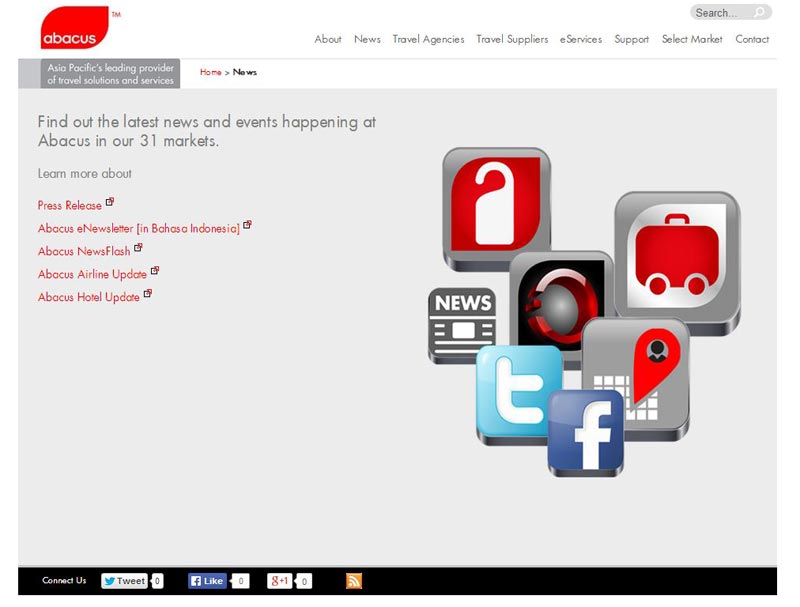Click the 'Find out the latest news' heading
800x607 pixels.
pyautogui.click(x=207, y=131)
